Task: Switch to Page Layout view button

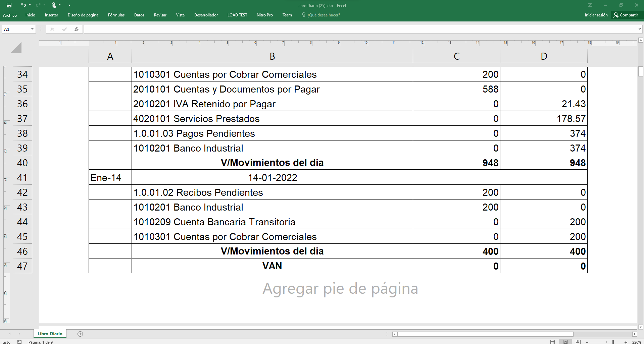Action: (565, 342)
